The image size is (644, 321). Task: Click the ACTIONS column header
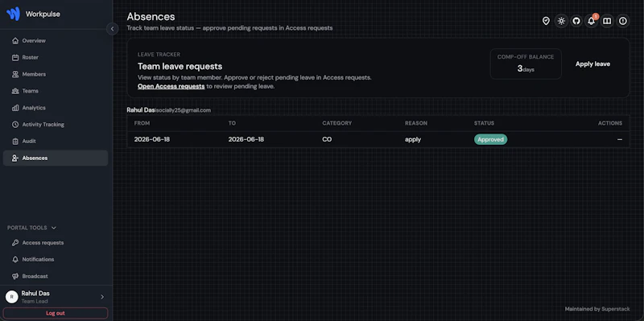point(610,123)
